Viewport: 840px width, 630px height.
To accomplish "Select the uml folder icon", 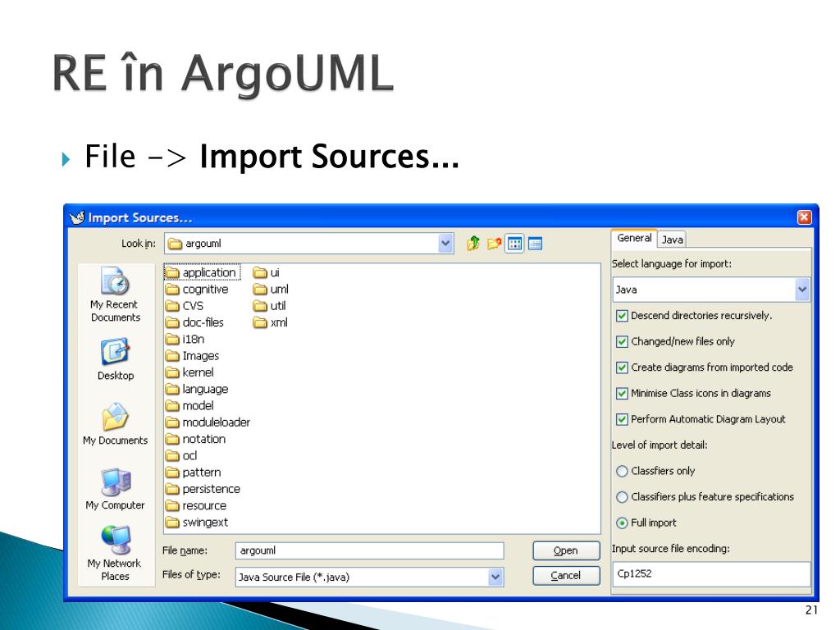I will pyautogui.click(x=260, y=290).
